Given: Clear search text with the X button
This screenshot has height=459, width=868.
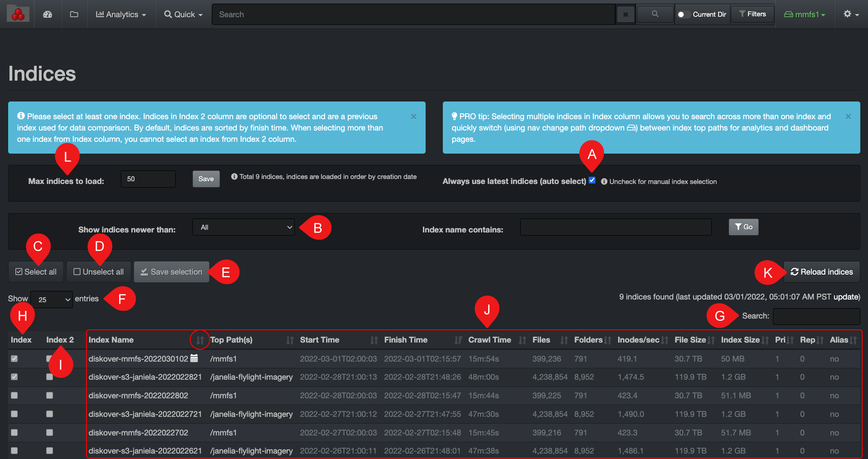Looking at the screenshot, I should pos(625,14).
